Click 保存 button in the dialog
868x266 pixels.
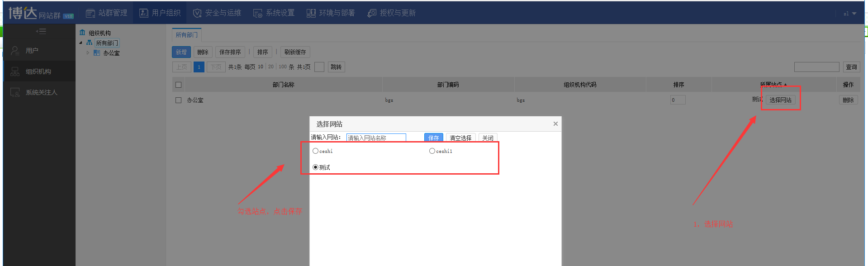(433, 138)
